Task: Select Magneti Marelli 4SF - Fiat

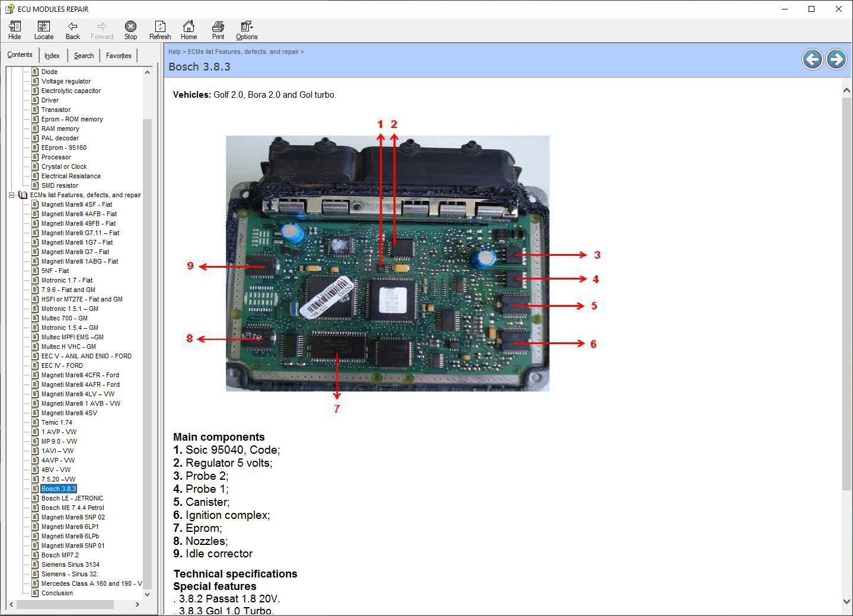Action: point(76,204)
